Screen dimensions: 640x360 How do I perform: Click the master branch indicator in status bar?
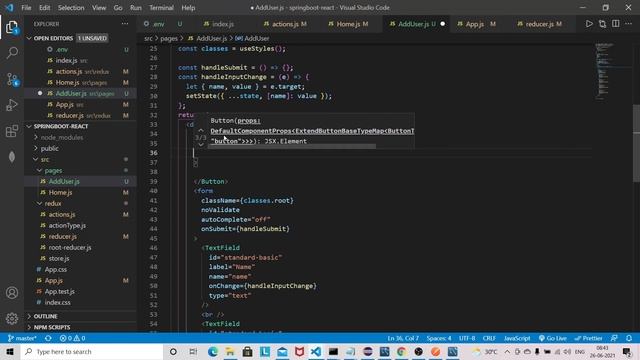pyautogui.click(x=22, y=338)
